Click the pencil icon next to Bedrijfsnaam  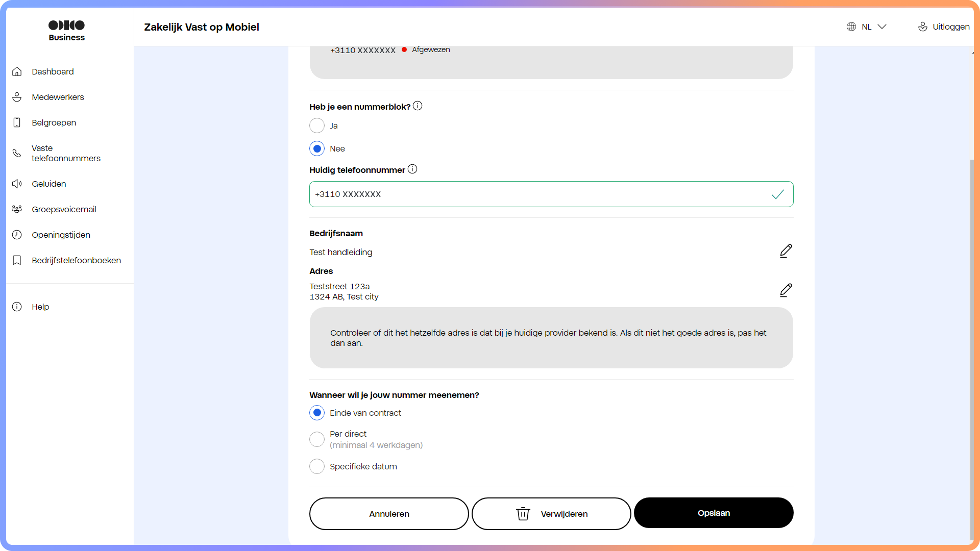tap(786, 251)
